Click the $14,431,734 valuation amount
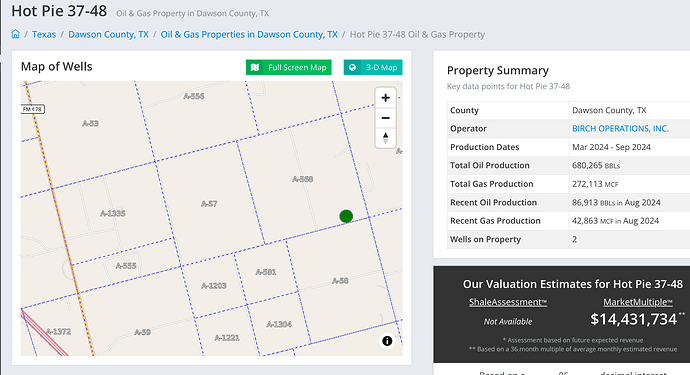The image size is (690, 375). pyautogui.click(x=634, y=319)
